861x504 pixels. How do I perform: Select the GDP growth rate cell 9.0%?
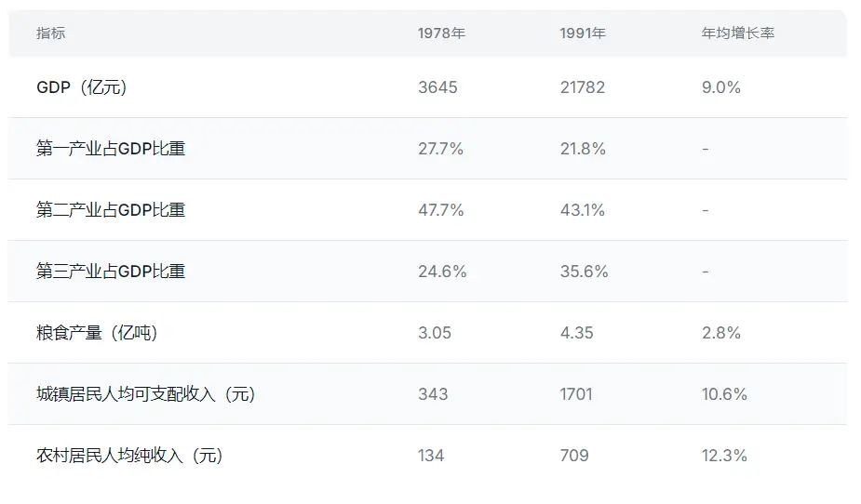[721, 87]
